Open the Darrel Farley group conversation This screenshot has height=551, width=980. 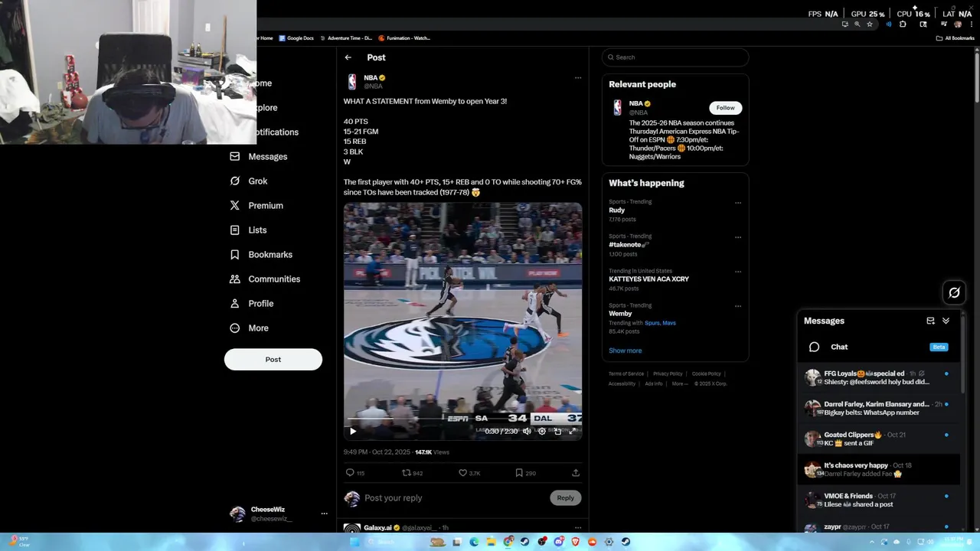pos(878,409)
